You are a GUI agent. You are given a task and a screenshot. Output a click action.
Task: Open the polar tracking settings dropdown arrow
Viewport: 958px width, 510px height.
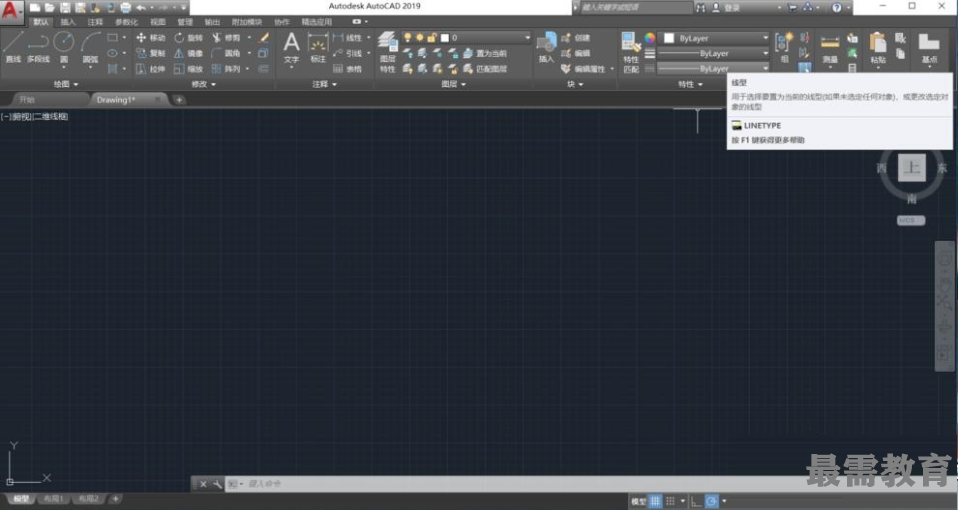tap(724, 501)
